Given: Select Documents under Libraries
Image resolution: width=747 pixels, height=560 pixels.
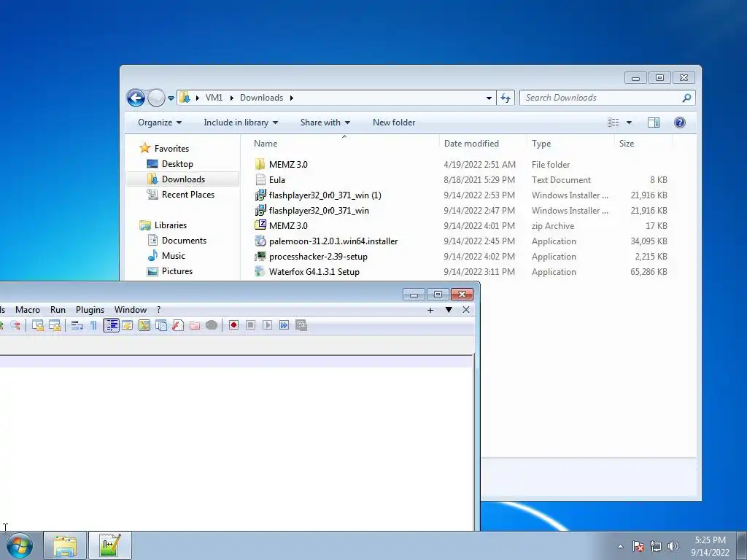Looking at the screenshot, I should click(183, 241).
